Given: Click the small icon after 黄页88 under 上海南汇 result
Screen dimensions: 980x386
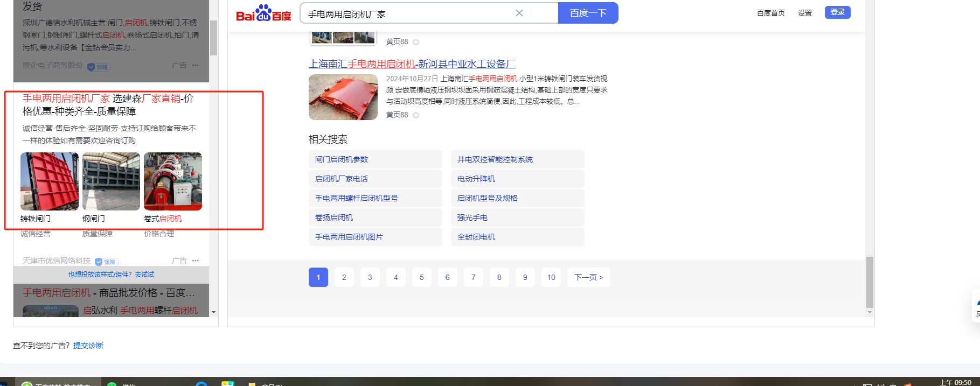Looking at the screenshot, I should (416, 115).
